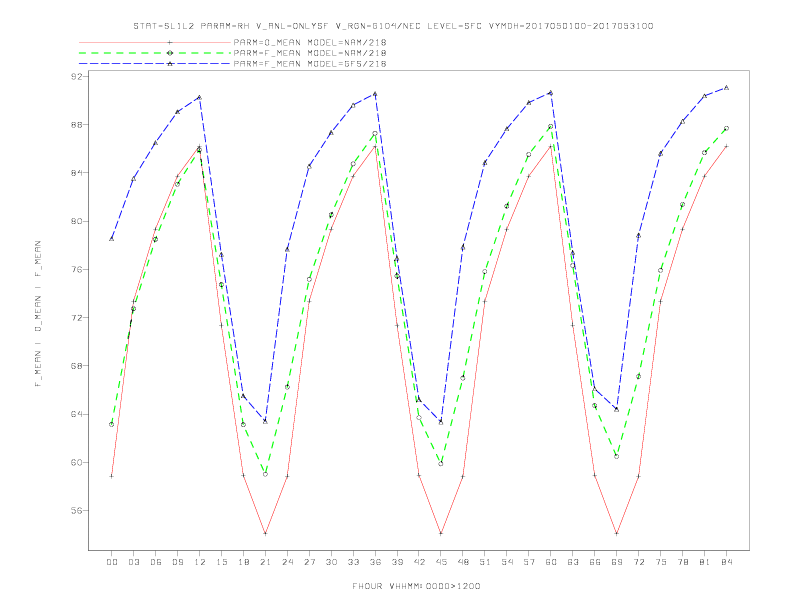
Task: Click green NAM circle marker at hour 84
Action: tap(726, 129)
